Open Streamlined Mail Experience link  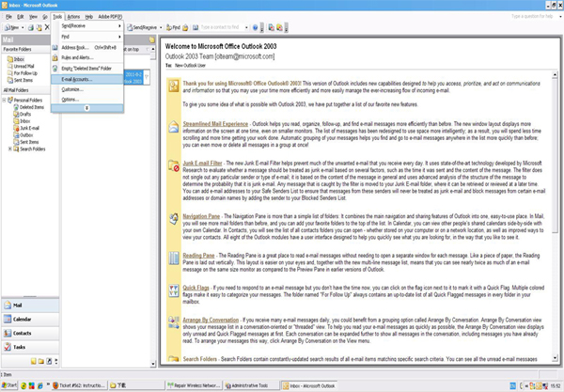tap(215, 124)
